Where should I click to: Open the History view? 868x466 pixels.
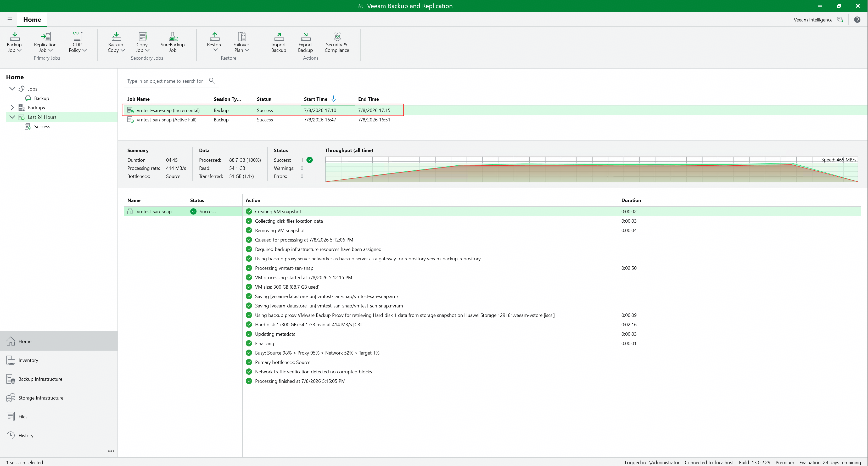coord(59,435)
